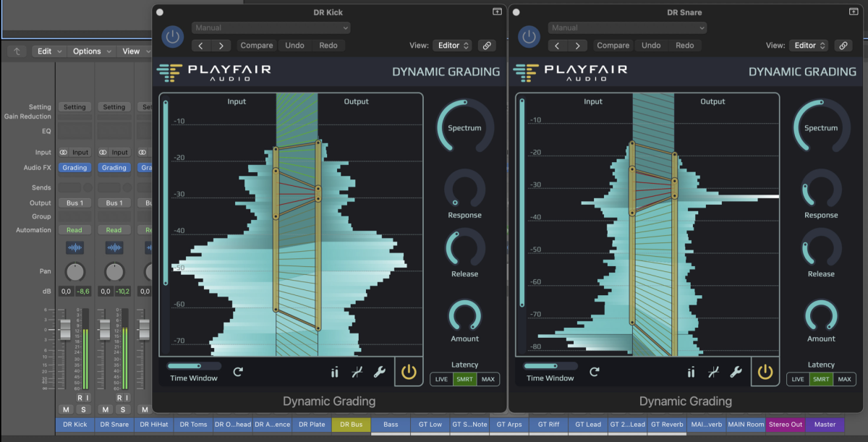The width and height of the screenshot is (868, 442).
Task: Open the View Editor dropdown in DR Snare
Action: point(809,46)
